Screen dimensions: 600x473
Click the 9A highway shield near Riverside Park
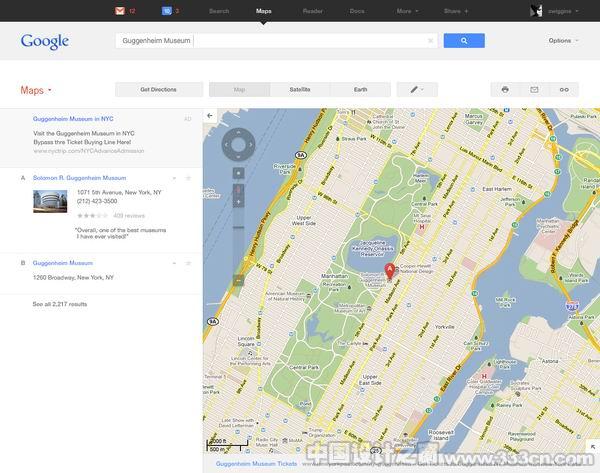[x=301, y=155]
